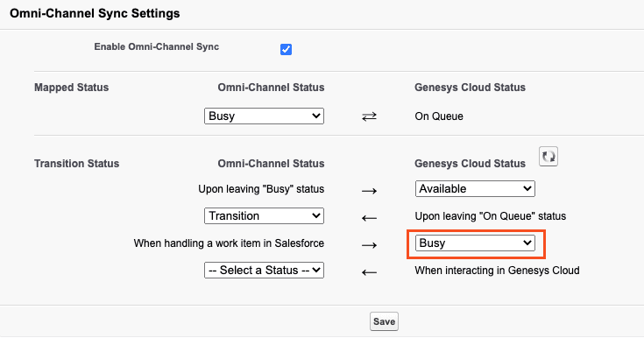The width and height of the screenshot is (644, 338).
Task: Click 'Upon leaving "On Queue" status' text
Action: [x=491, y=216]
